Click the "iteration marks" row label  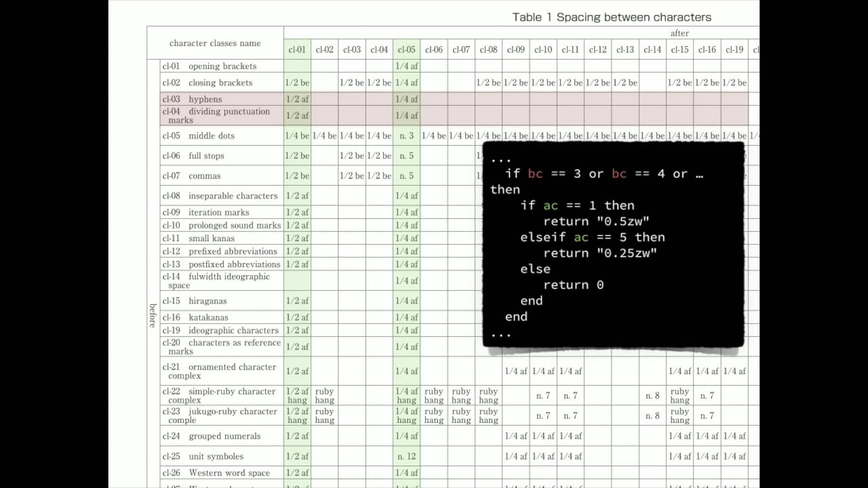[219, 212]
